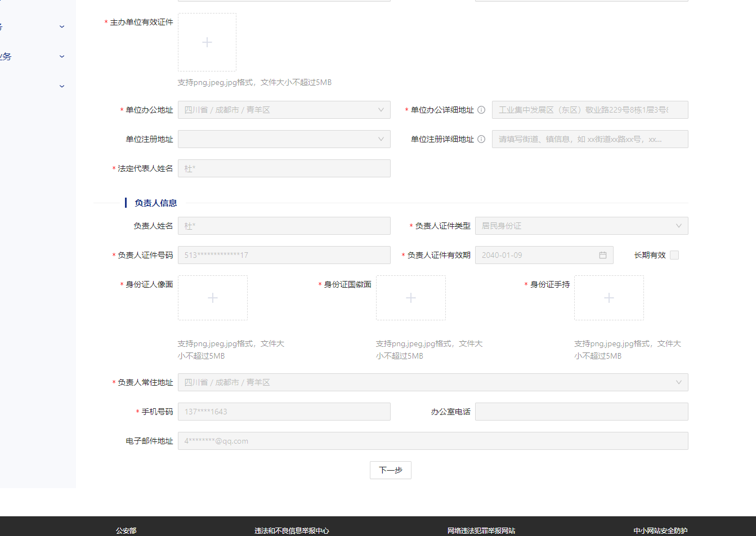Click hint text under 主办单位有效证件 upload
This screenshot has width=756, height=536.
pyautogui.click(x=254, y=82)
